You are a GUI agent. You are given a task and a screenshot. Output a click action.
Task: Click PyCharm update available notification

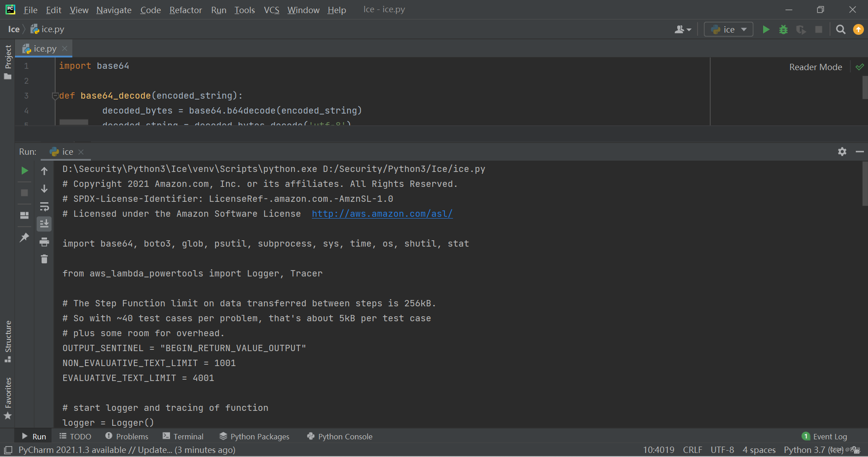click(127, 450)
